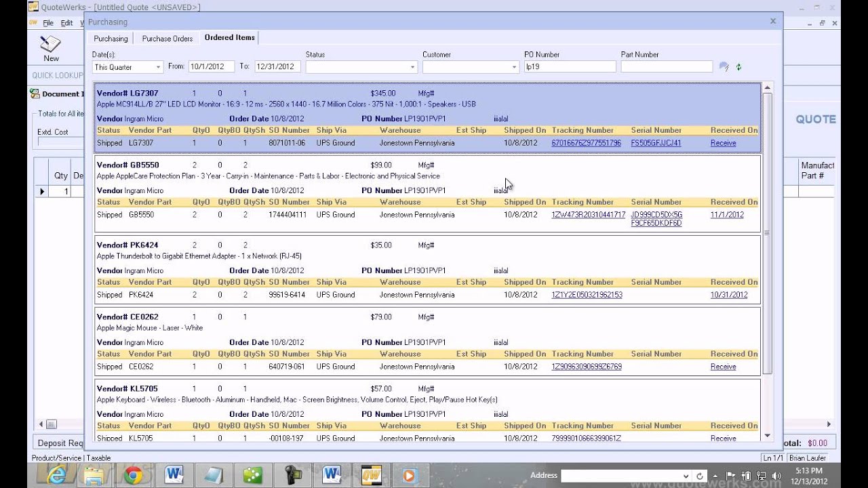
Task: Open the taskbar Address dropdown arrow
Action: point(686,476)
